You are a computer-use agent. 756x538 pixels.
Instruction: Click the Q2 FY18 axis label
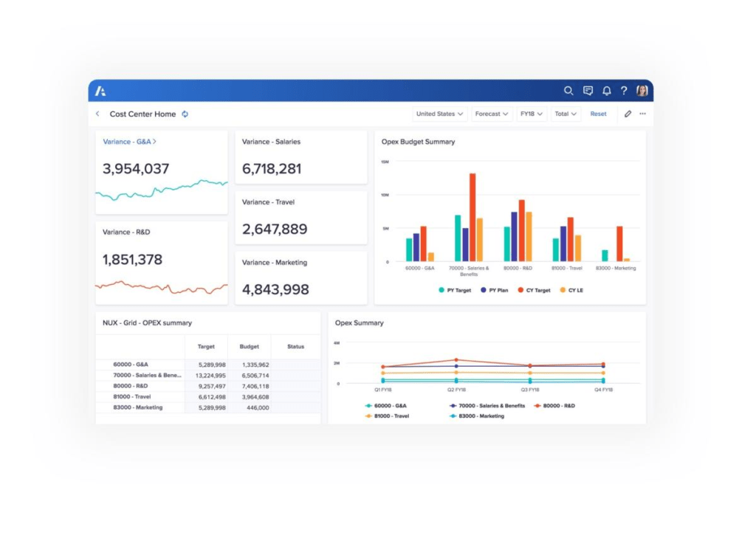click(x=456, y=390)
